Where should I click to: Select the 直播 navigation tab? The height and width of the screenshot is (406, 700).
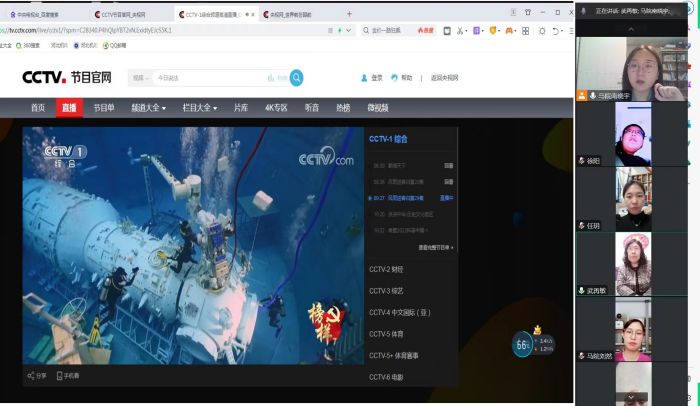coord(69,108)
